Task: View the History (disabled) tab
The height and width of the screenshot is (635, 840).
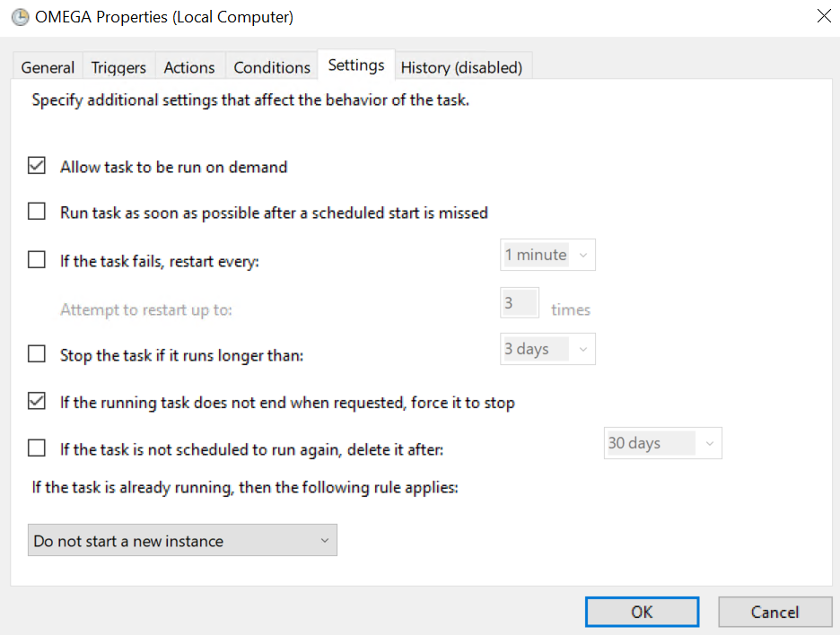Action: 461,67
